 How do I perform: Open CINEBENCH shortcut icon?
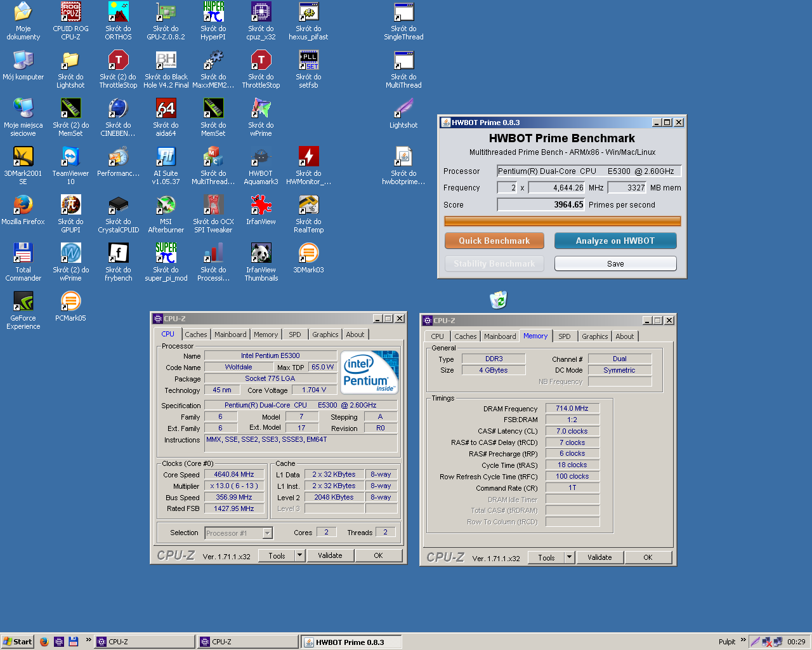118,117
